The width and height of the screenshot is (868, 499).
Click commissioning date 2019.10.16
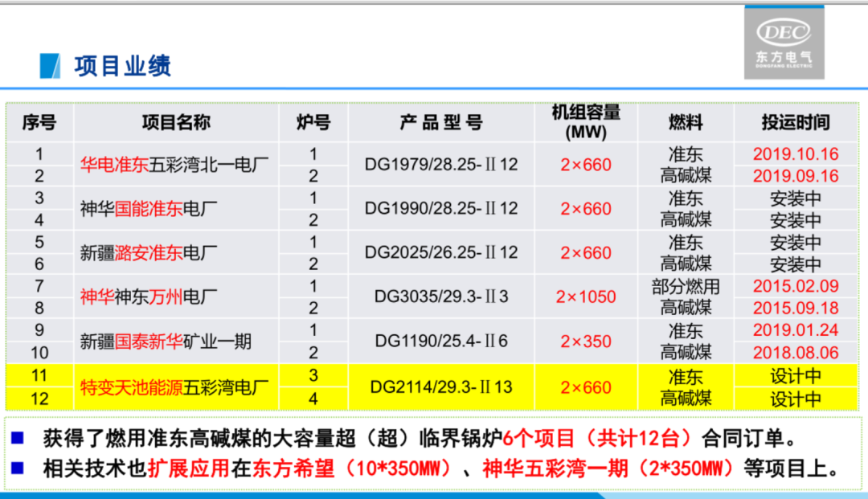coord(796,153)
